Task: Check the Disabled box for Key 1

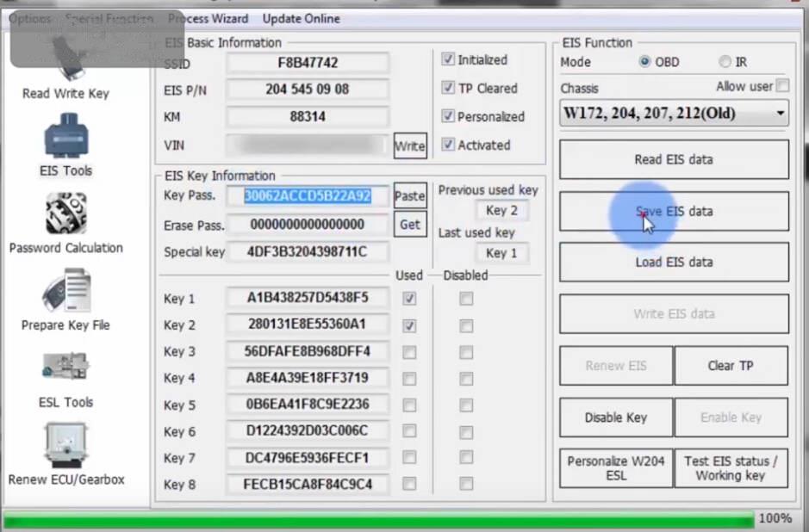Action: point(466,299)
